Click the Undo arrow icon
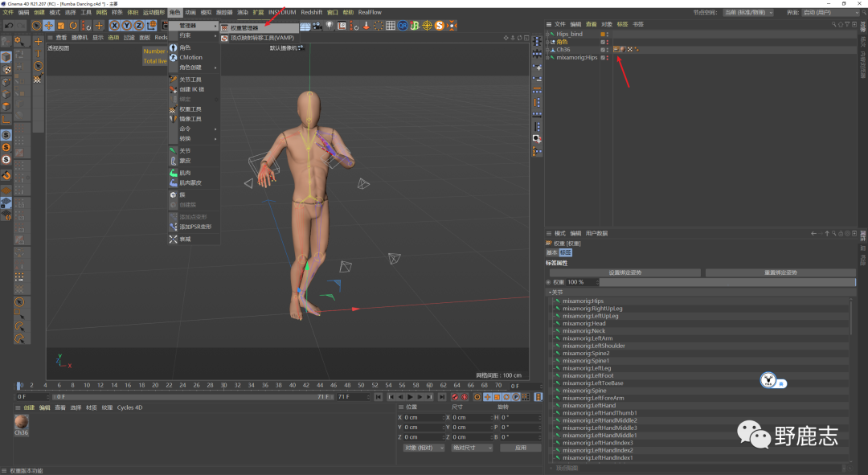This screenshot has height=475, width=868. [x=8, y=26]
